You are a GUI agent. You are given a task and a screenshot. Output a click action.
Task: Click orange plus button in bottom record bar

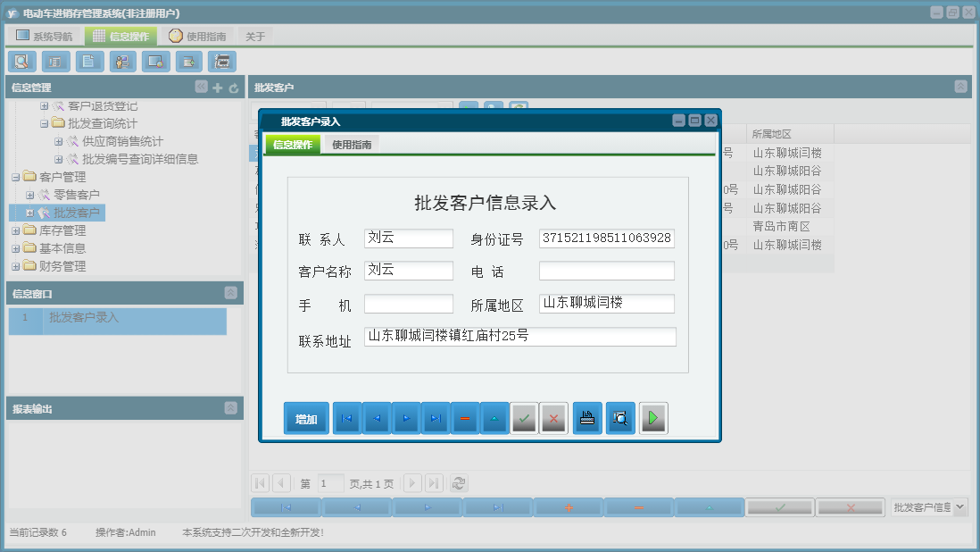click(569, 507)
